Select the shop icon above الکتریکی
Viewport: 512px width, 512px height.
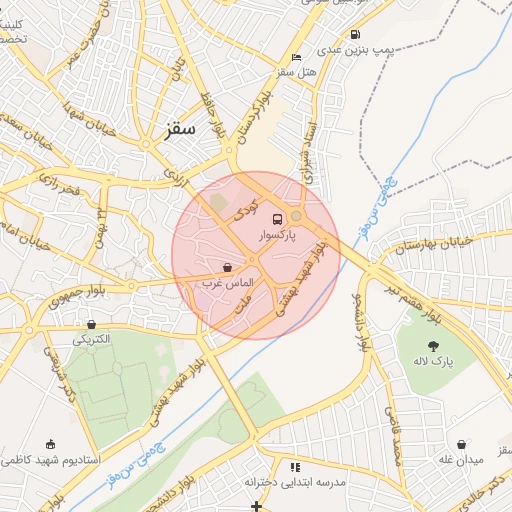tap(91, 324)
